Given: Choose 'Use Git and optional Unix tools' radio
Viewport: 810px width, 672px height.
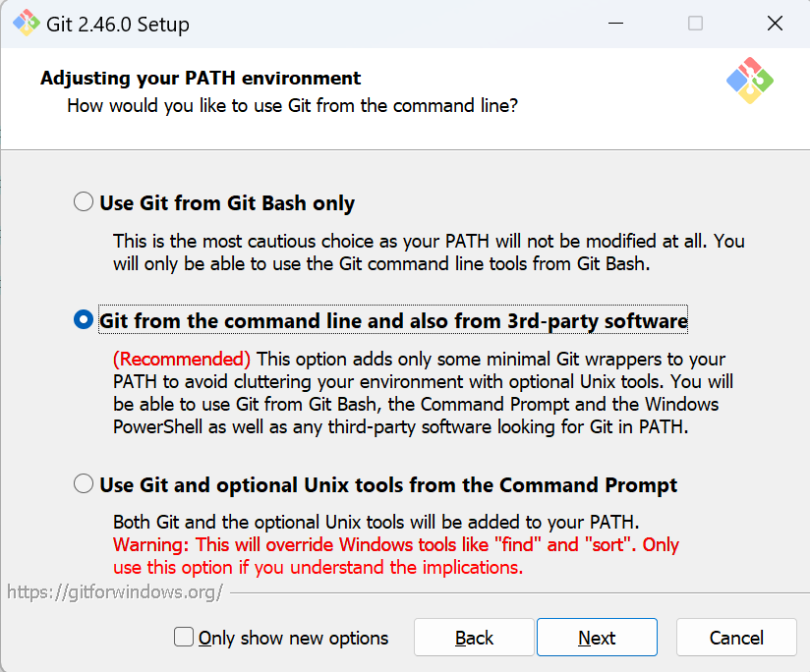Looking at the screenshot, I should (84, 483).
